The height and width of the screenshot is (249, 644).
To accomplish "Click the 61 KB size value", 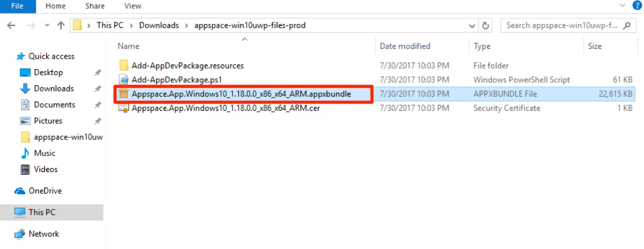I will coord(623,80).
